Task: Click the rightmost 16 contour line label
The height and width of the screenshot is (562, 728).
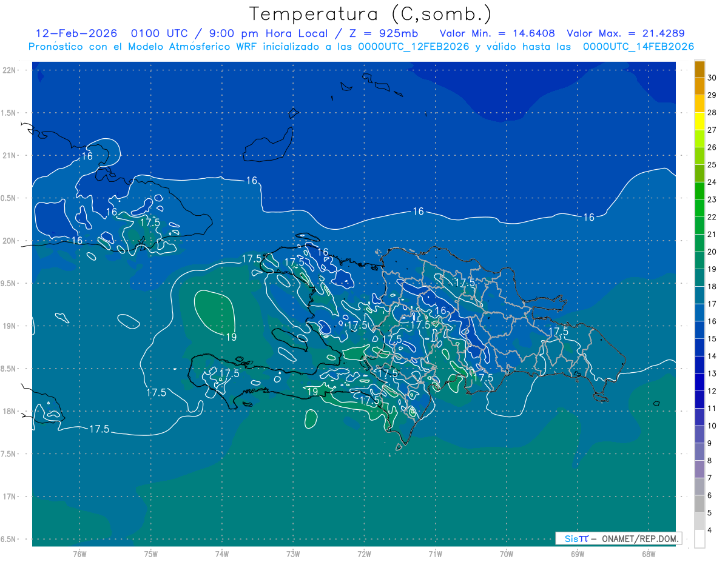Action: (588, 217)
